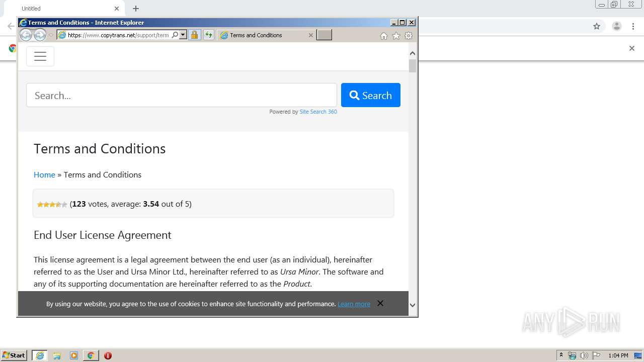Click the Terms and Conditions page heading
The height and width of the screenshot is (362, 644).
point(100,149)
